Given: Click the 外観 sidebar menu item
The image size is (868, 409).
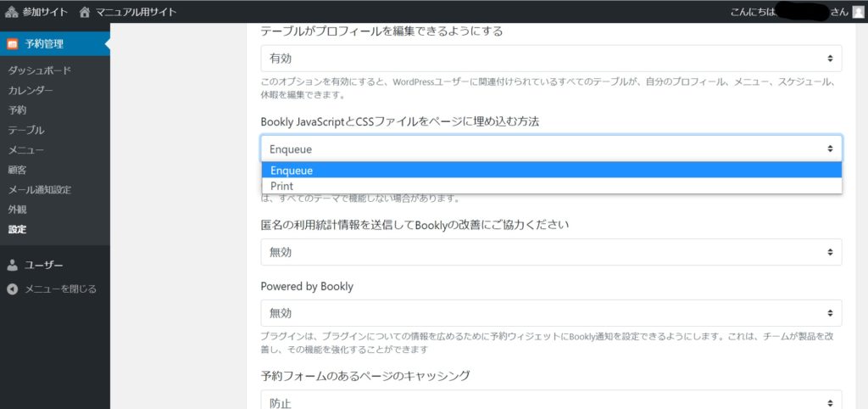Looking at the screenshot, I should 18,209.
